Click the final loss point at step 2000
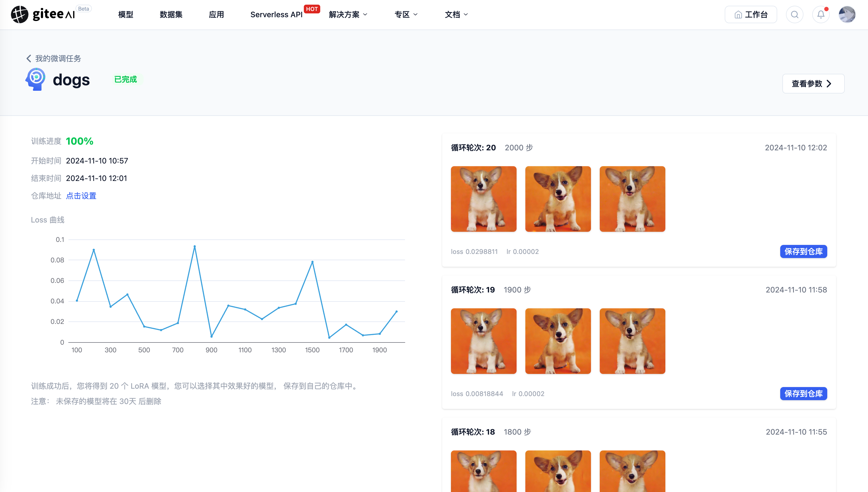Viewport: 868px width, 492px height. (x=397, y=312)
